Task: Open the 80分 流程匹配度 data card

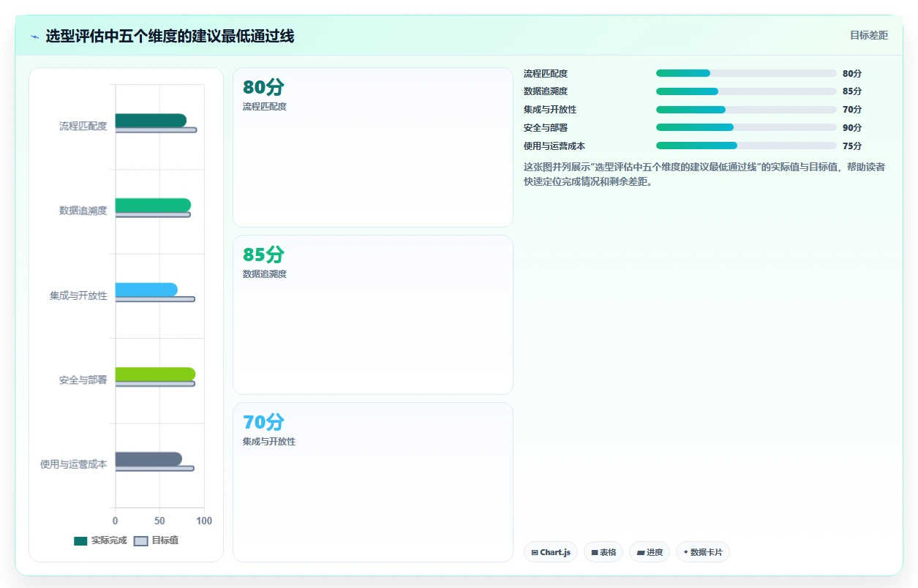Action: [x=373, y=148]
